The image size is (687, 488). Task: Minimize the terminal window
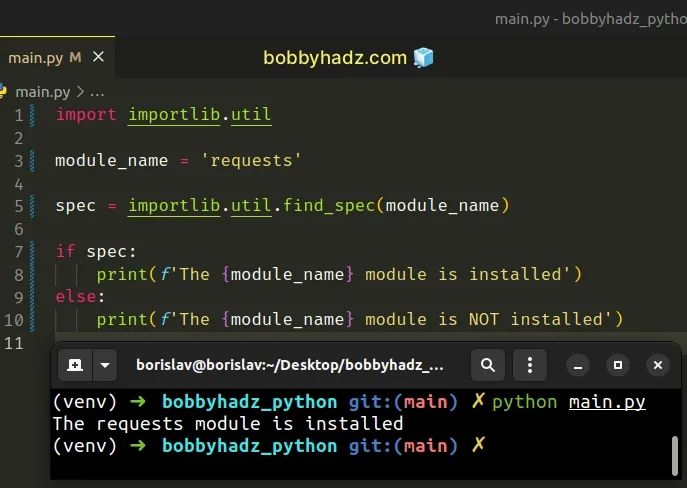[578, 365]
